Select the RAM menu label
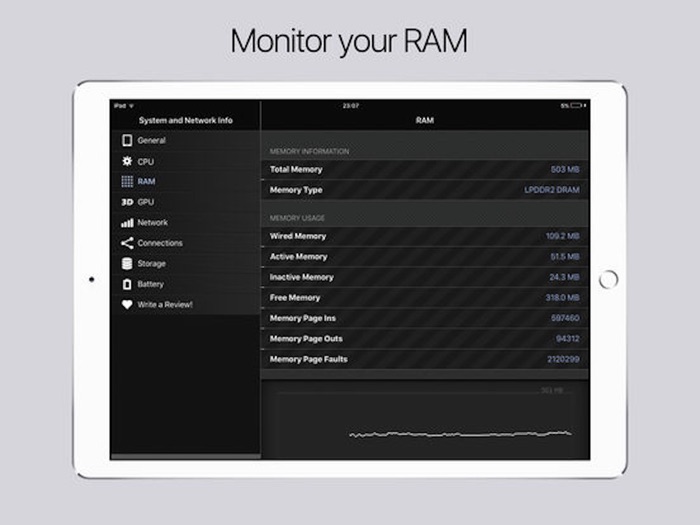The image size is (700, 525). point(146,181)
